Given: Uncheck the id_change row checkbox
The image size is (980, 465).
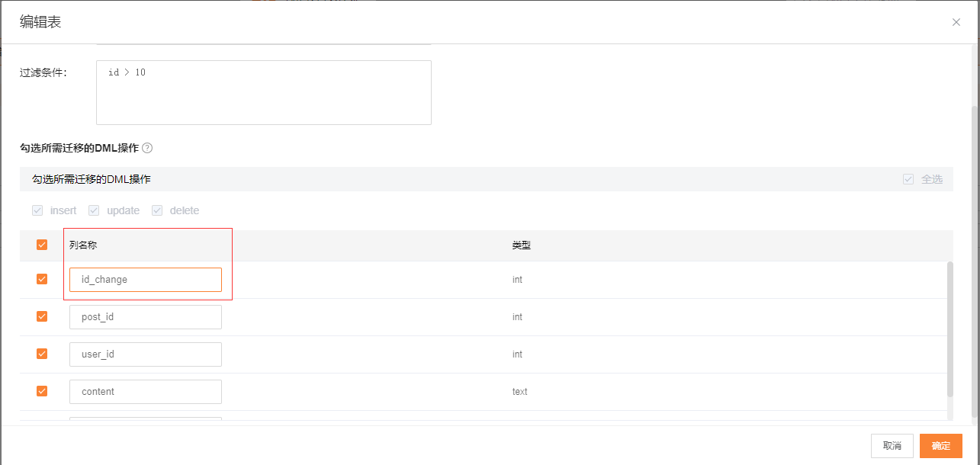Looking at the screenshot, I should [x=42, y=279].
